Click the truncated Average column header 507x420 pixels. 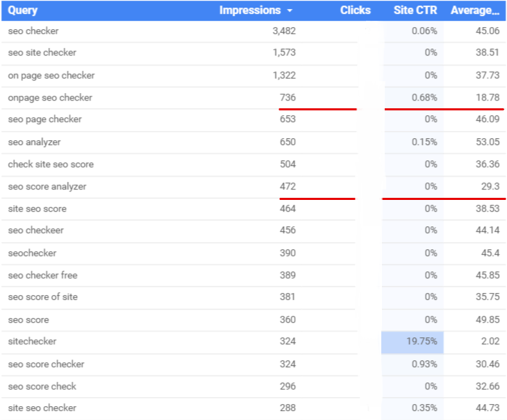[475, 10]
